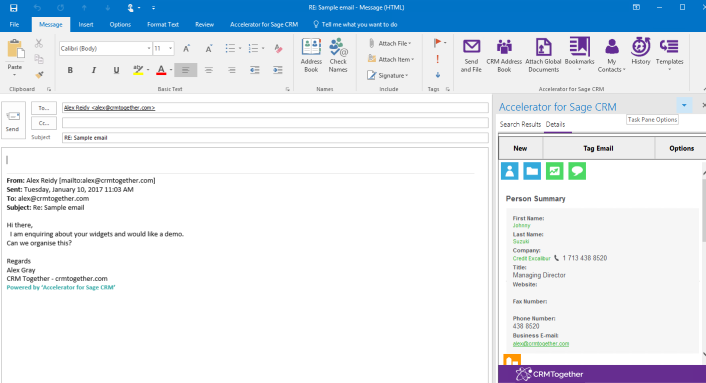Click the Paste clipboard icon
The width and height of the screenshot is (706, 383).
(15, 49)
